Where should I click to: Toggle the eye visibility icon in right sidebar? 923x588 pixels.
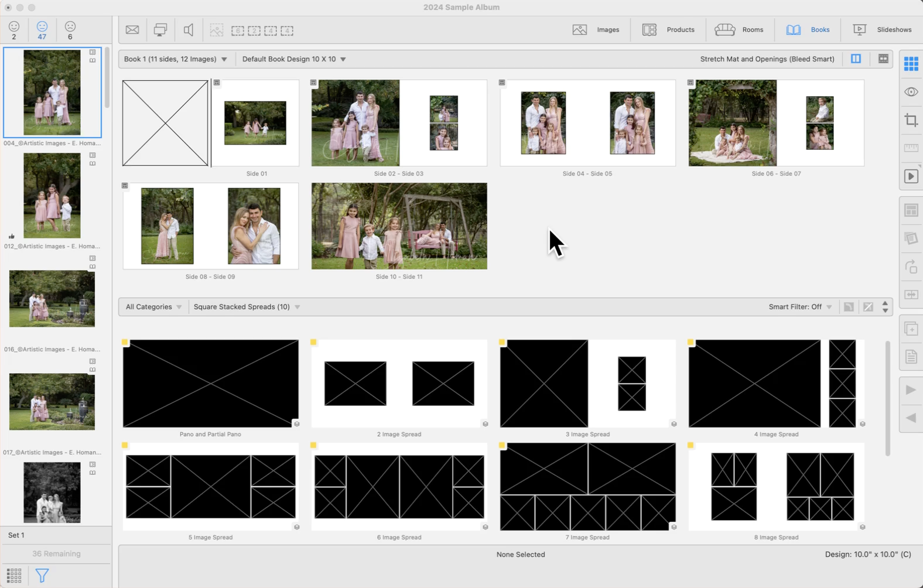tap(911, 92)
